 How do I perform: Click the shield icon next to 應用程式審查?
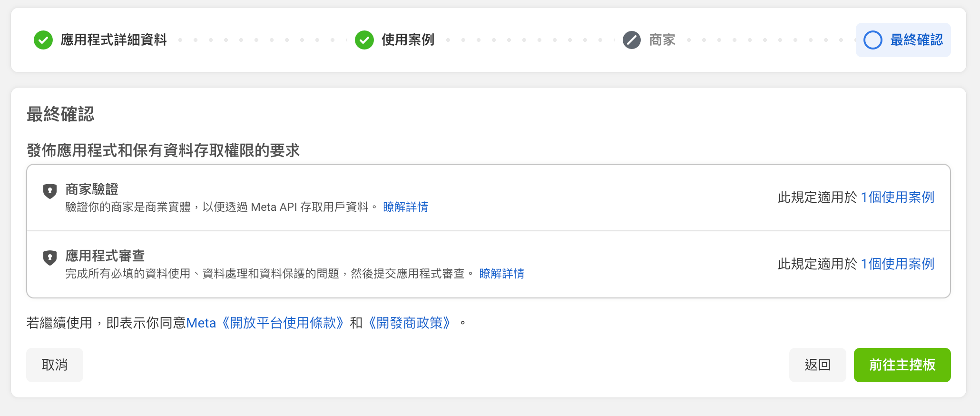pos(50,258)
